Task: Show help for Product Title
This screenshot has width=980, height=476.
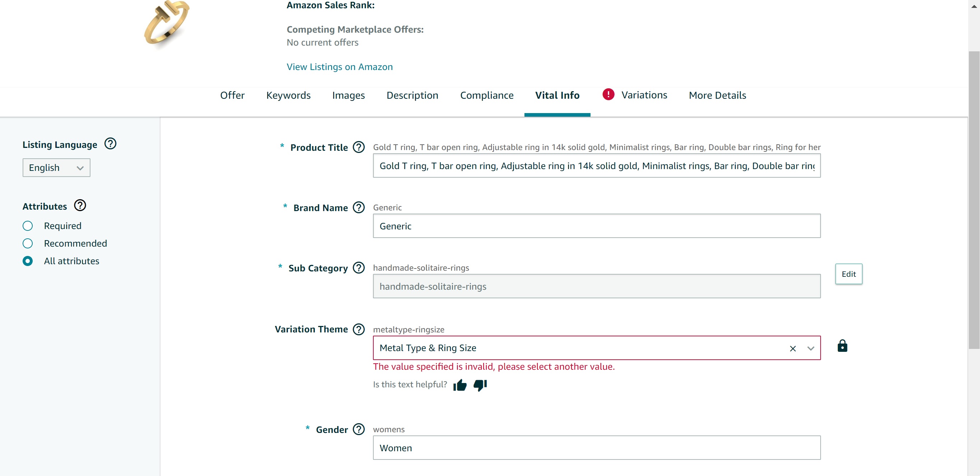Action: pyautogui.click(x=359, y=147)
